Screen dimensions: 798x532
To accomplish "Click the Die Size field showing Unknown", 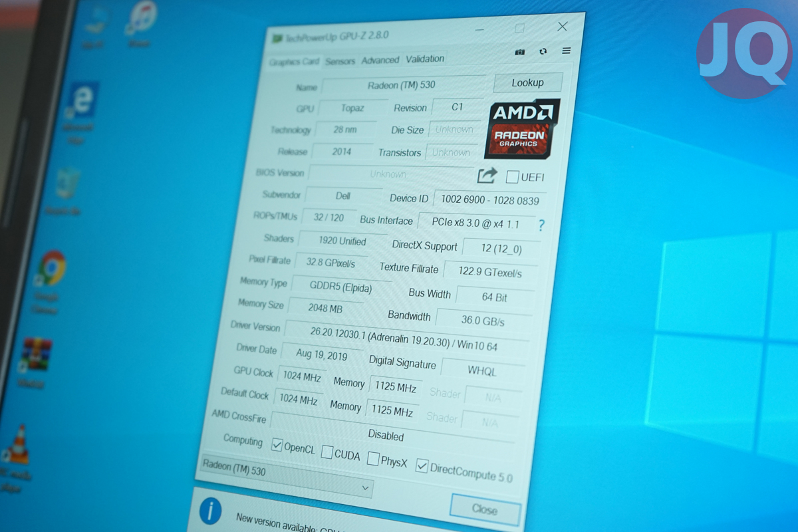I will click(454, 130).
